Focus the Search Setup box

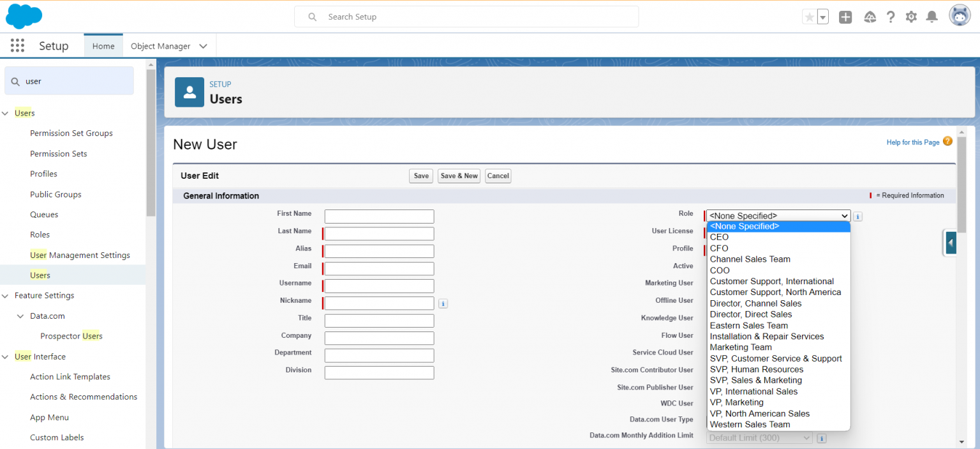click(466, 17)
